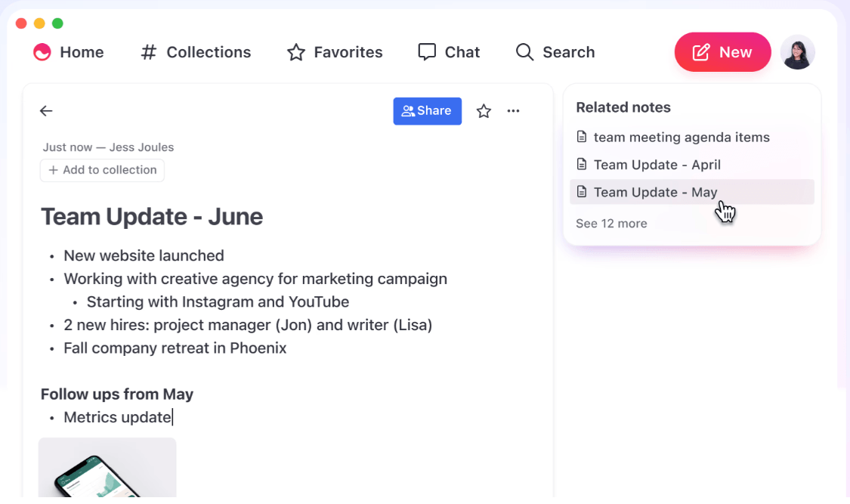This screenshot has width=850, height=504.
Task: Favorite this note with the star icon
Action: pyautogui.click(x=484, y=111)
